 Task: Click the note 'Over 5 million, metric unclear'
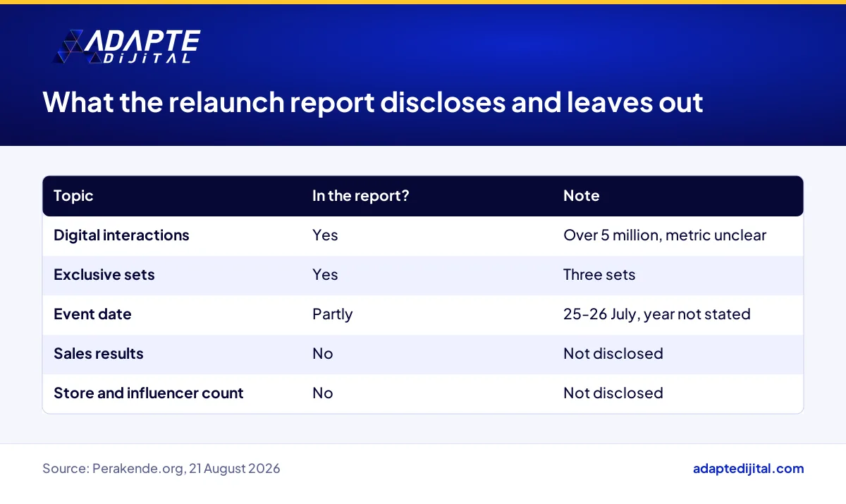pyautogui.click(x=665, y=235)
